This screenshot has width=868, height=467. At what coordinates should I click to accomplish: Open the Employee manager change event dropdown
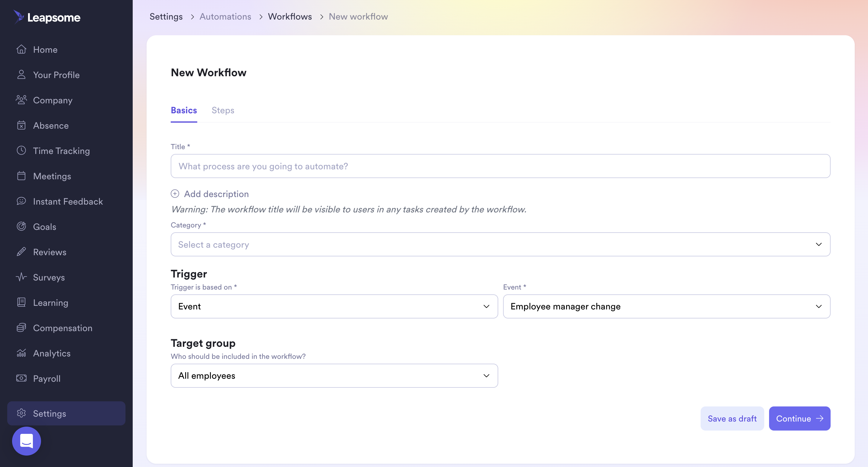tap(666, 306)
